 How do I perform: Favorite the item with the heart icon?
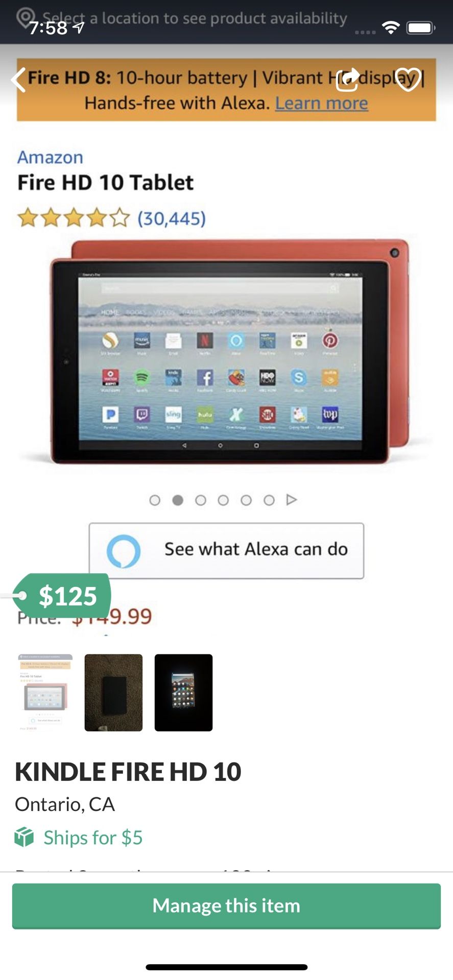coord(408,80)
